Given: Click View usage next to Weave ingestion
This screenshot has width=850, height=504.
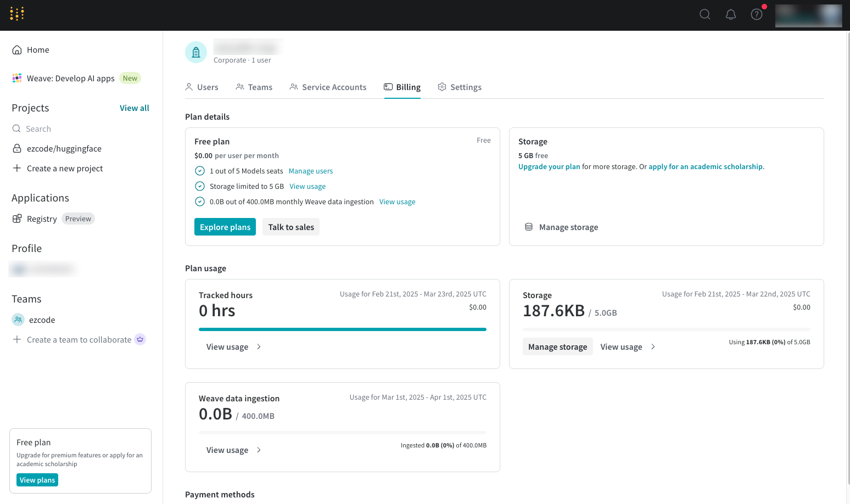Looking at the screenshot, I should [x=398, y=202].
